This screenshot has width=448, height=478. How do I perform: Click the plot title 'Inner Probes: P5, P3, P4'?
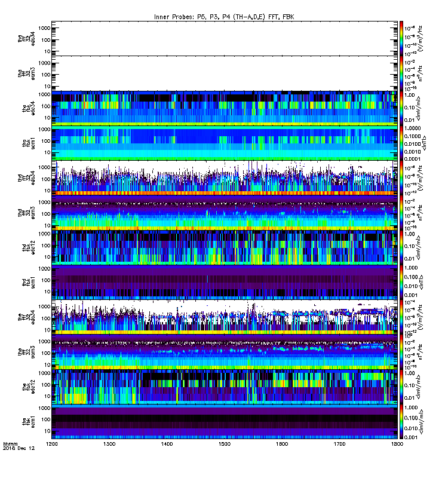coord(192,17)
